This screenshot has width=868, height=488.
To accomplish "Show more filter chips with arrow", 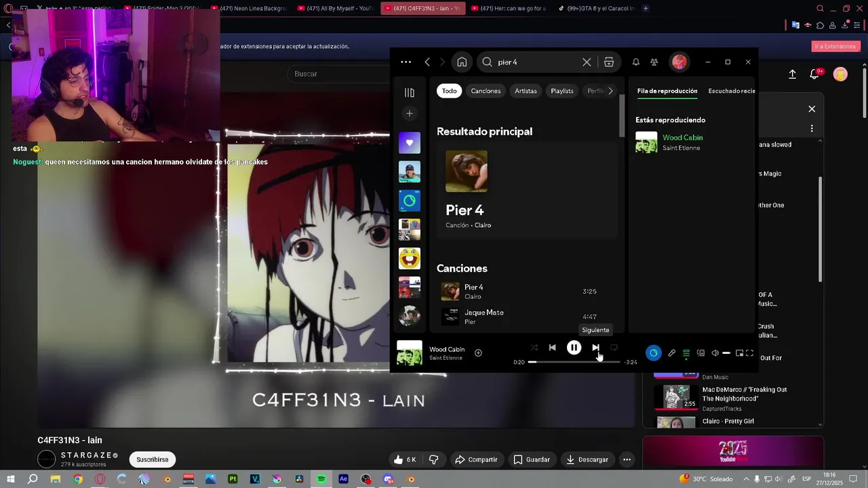I will pos(610,91).
